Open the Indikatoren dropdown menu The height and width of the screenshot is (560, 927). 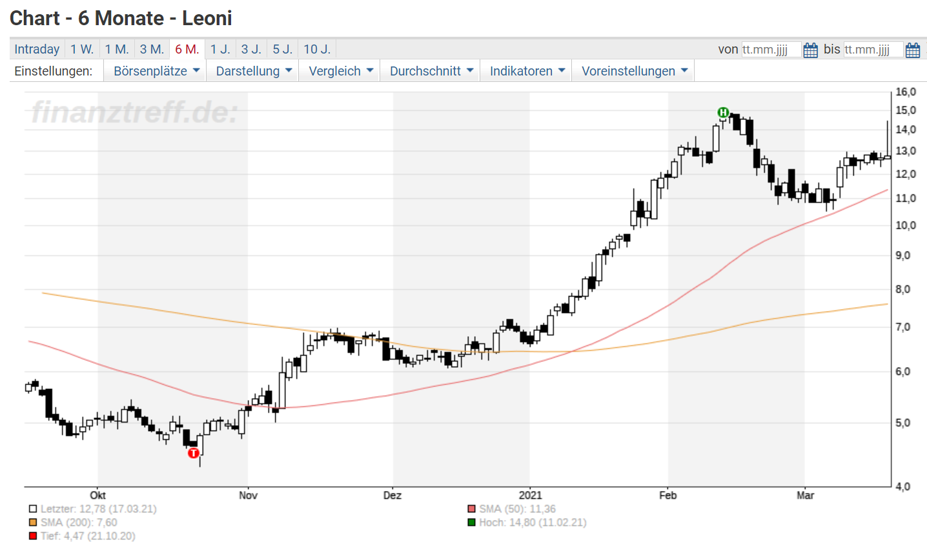527,71
